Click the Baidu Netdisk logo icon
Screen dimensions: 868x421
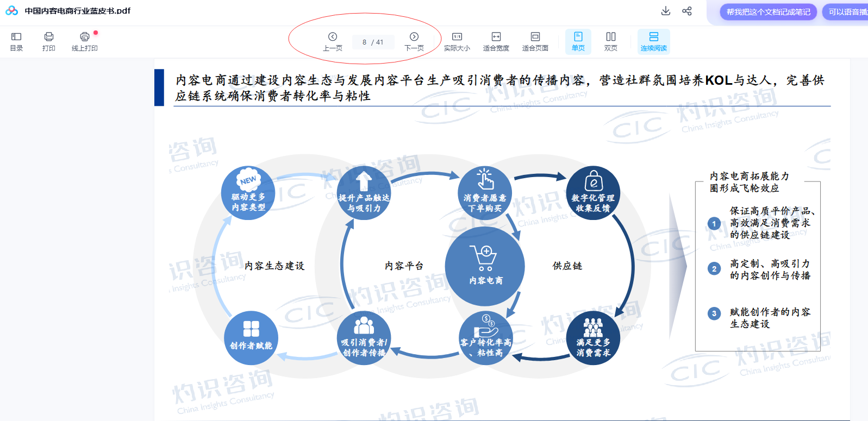(12, 11)
